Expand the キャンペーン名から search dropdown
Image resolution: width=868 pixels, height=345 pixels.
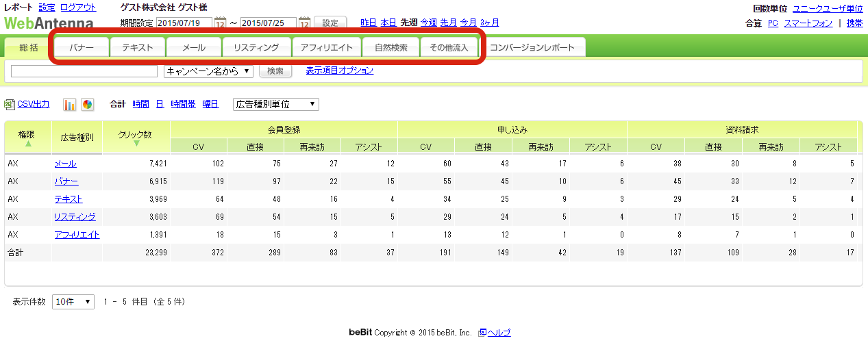[209, 71]
